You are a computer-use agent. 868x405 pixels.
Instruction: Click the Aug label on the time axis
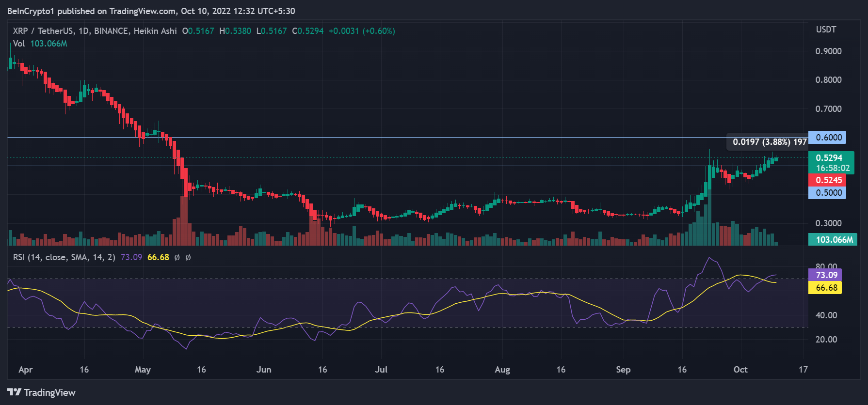point(502,370)
